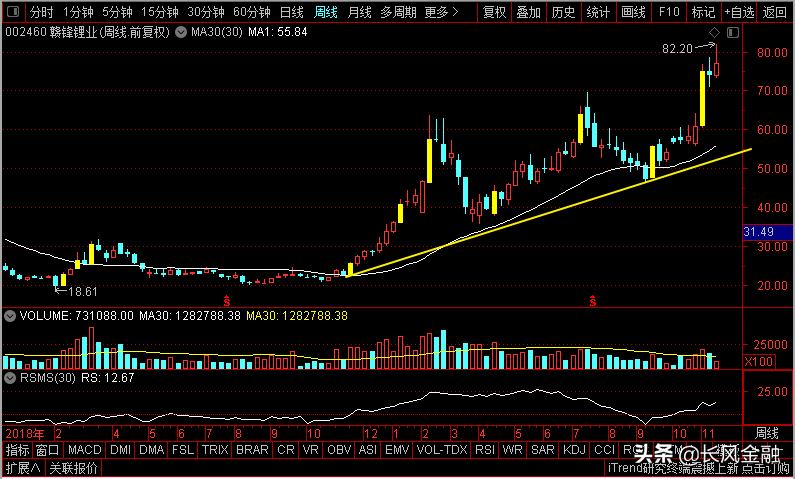
Task: Switch to 日线 daily chart
Action: (292, 12)
